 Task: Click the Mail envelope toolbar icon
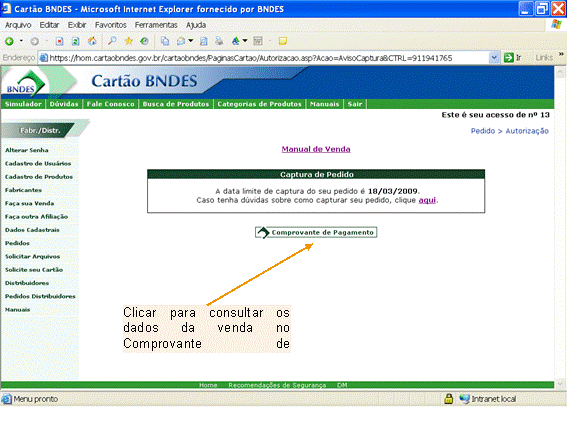(181, 41)
